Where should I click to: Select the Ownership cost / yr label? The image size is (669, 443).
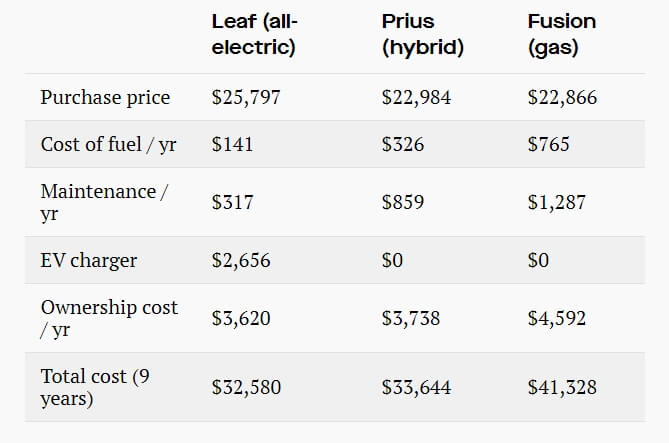[109, 318]
